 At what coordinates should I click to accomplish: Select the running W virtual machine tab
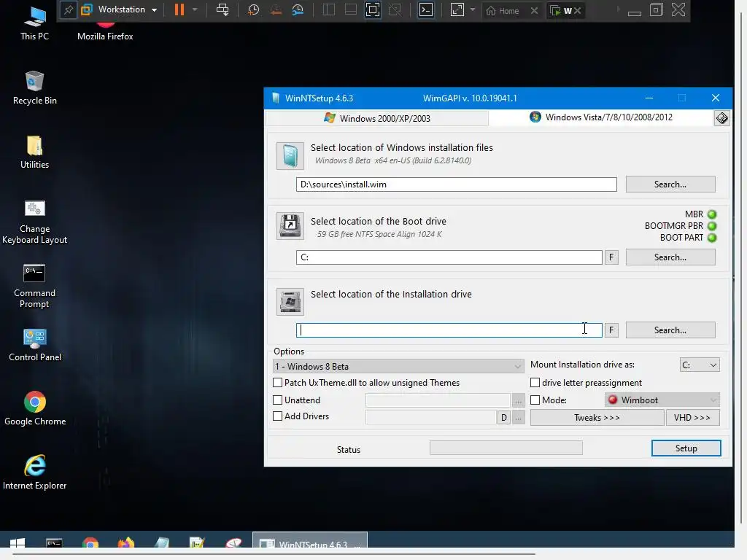click(561, 11)
